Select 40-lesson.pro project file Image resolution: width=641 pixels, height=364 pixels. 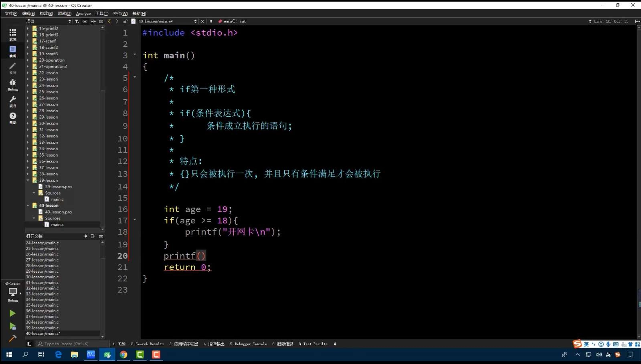[59, 212]
